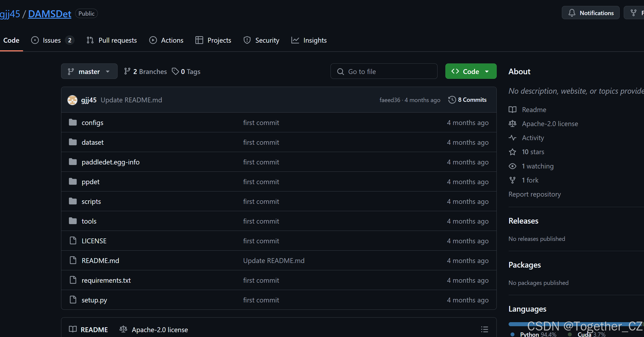Click the languages color bar

519,324
